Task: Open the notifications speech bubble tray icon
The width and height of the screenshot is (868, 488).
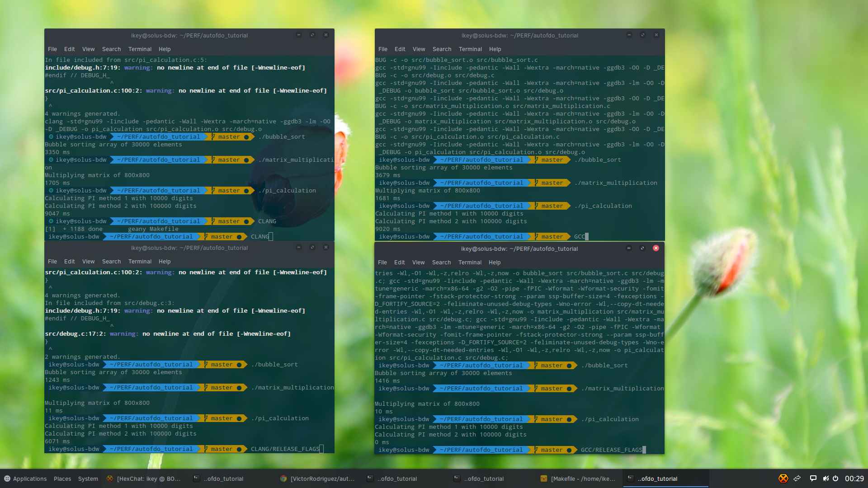Action: point(813,479)
